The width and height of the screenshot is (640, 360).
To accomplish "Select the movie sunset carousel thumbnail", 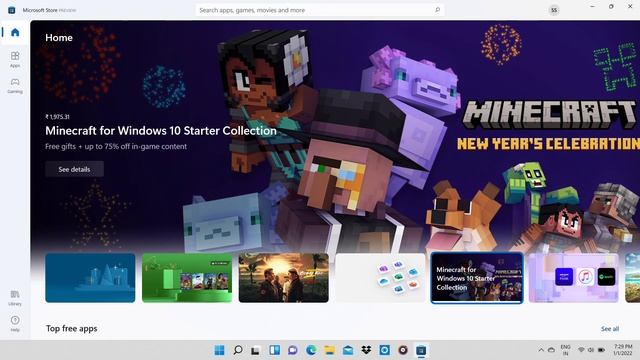I will pos(284,278).
